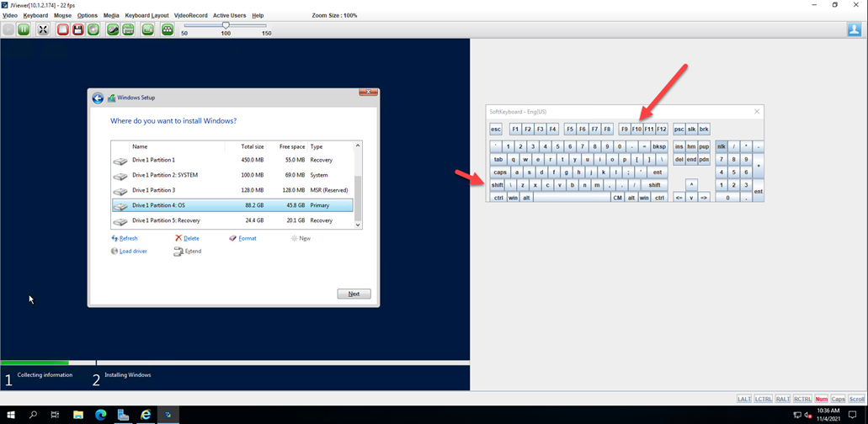Open the Video menu

click(10, 15)
